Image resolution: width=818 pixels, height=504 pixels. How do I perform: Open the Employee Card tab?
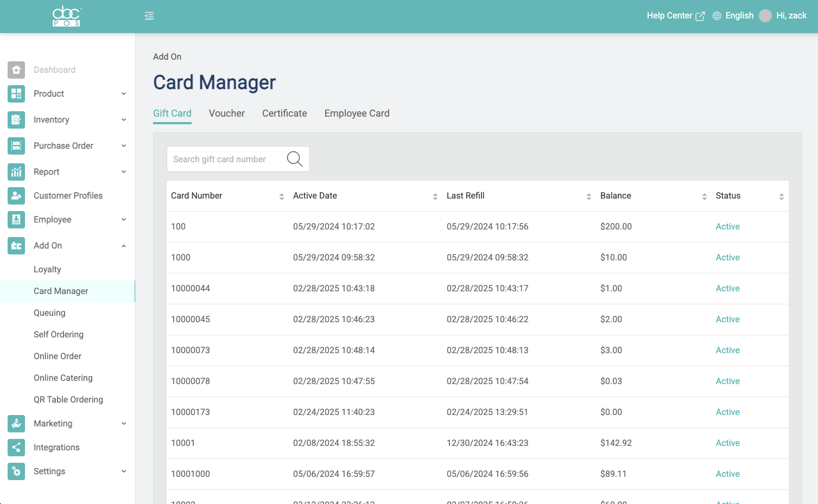click(357, 113)
